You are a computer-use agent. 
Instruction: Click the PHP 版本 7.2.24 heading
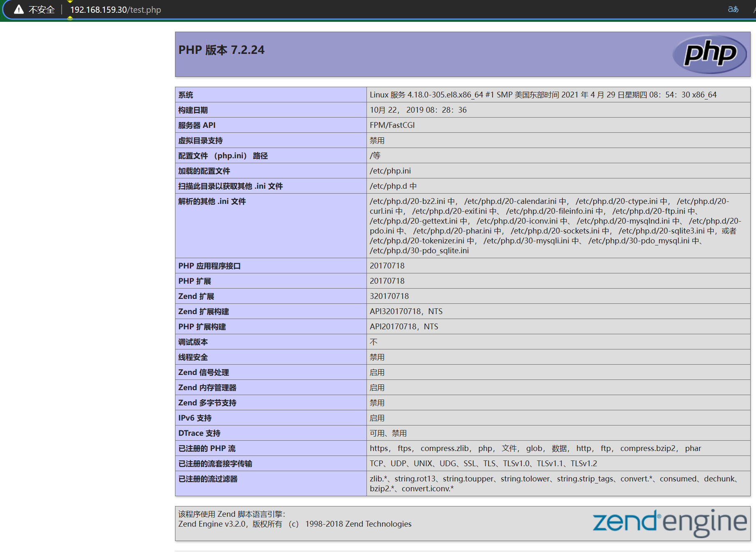pyautogui.click(x=221, y=50)
